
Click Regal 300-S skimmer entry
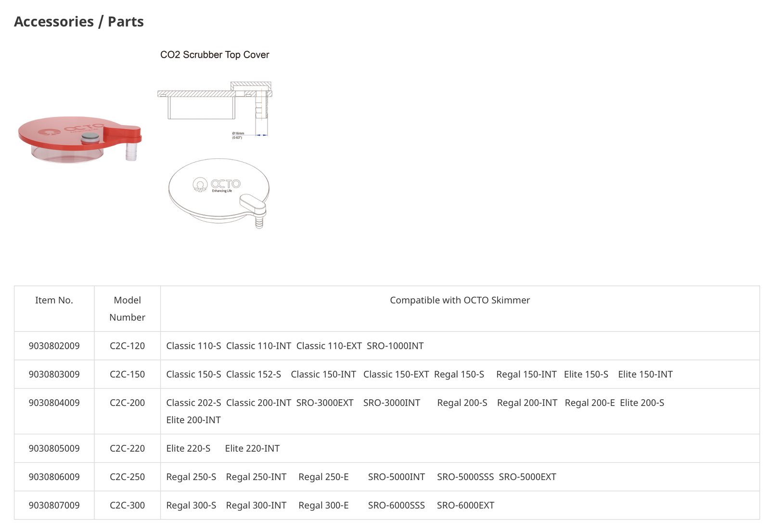[191, 505]
